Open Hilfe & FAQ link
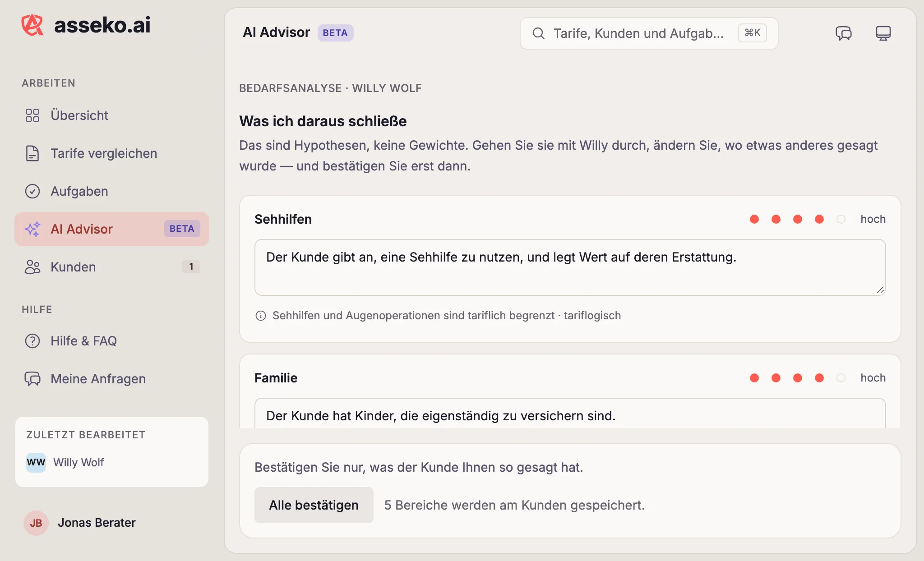Screen dimensions: 924x561 (112, 341)
